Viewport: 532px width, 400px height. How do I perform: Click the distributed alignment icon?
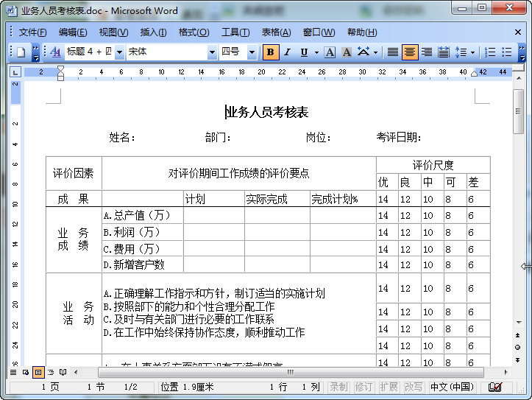pyautogui.click(x=444, y=52)
